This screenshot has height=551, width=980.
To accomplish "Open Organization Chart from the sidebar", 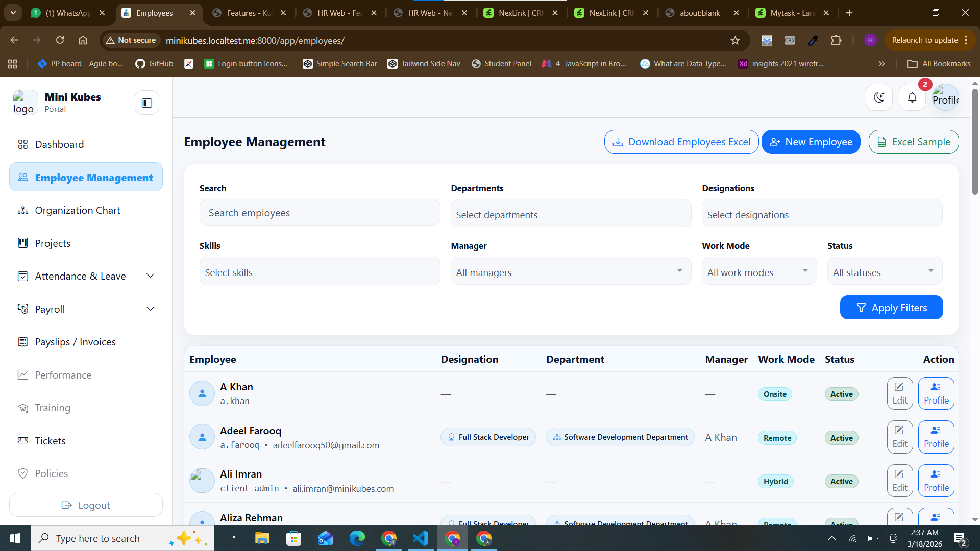I will [77, 210].
